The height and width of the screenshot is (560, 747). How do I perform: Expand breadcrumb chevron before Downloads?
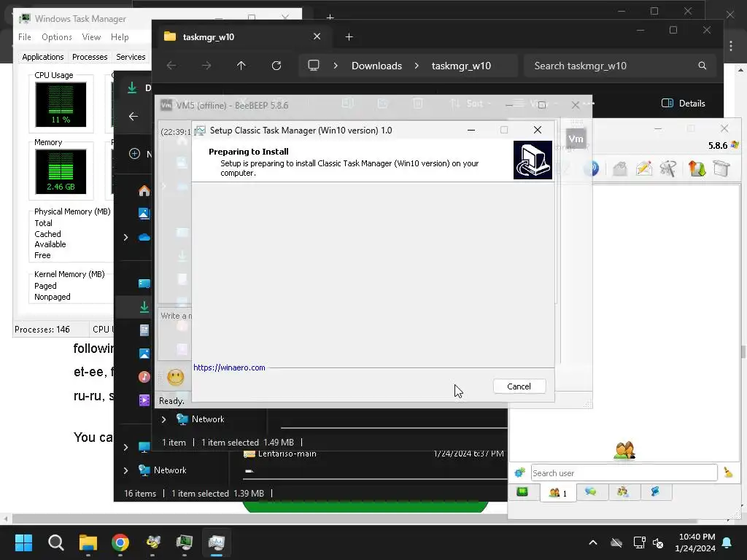point(336,66)
